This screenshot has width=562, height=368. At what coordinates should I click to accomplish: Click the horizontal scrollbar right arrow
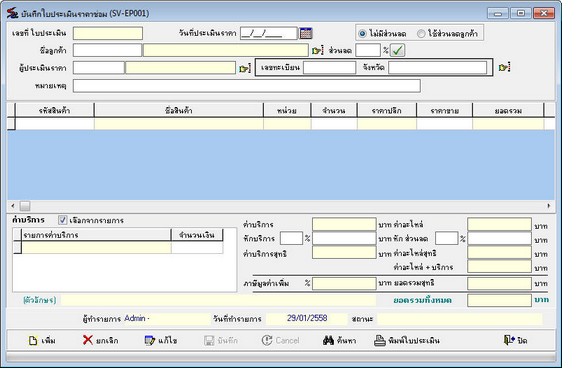[x=549, y=206]
